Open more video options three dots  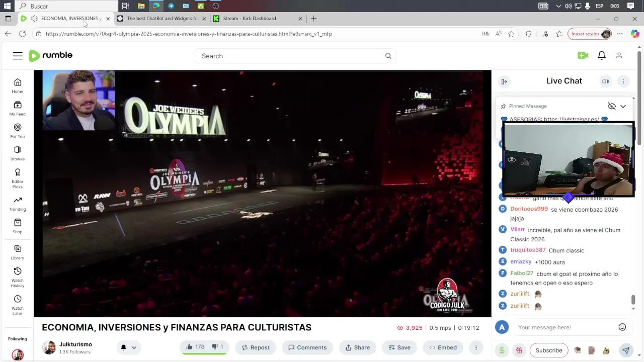pyautogui.click(x=476, y=347)
